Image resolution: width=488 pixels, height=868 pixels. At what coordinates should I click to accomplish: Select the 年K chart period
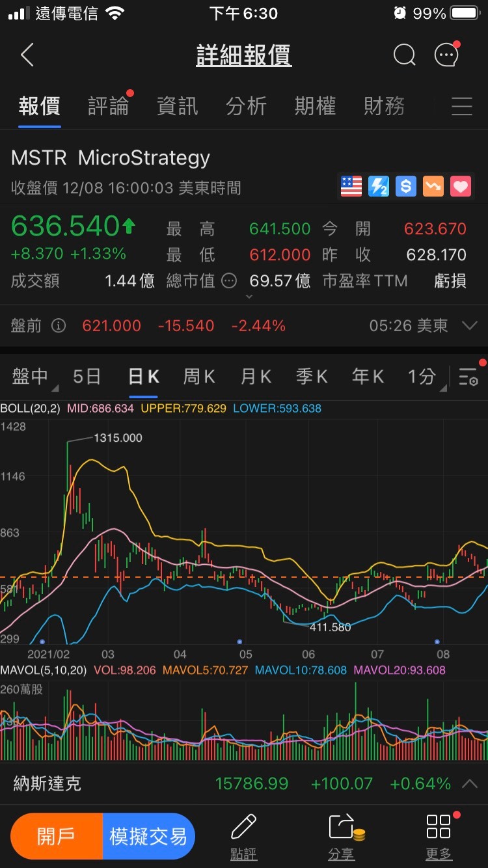tap(368, 377)
